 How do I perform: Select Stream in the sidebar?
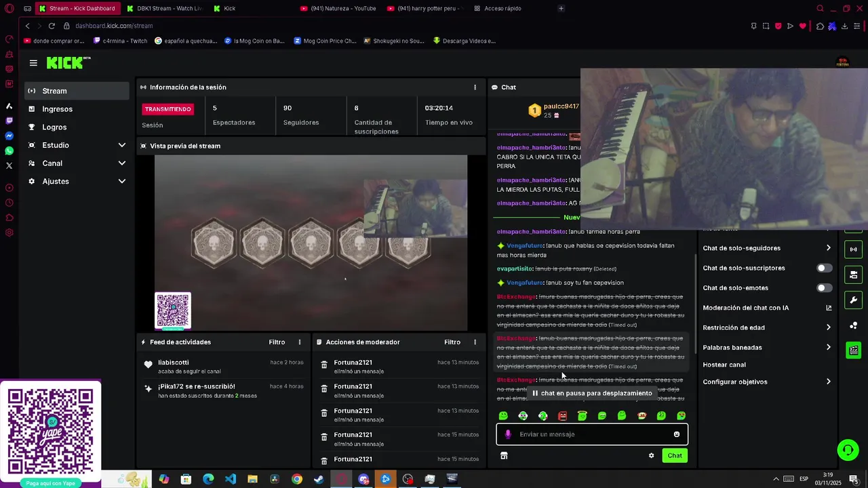pyautogui.click(x=77, y=91)
